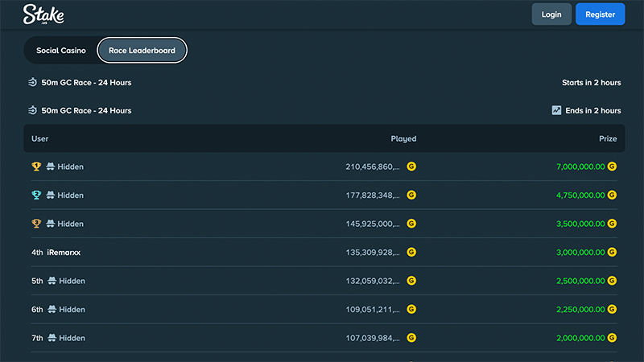The image size is (644, 362).
Task: Click coin icon beside the 3,000,000.00 prize
Action: tap(612, 252)
